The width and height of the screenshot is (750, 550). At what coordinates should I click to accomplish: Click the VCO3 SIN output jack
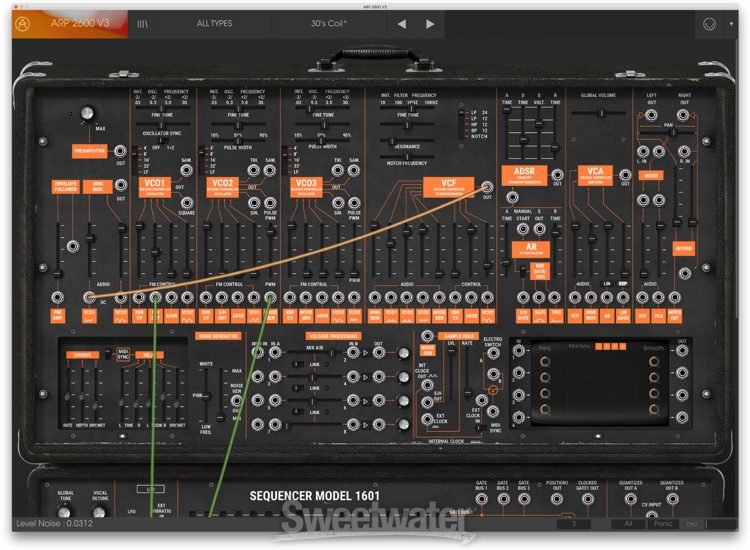[x=338, y=202]
